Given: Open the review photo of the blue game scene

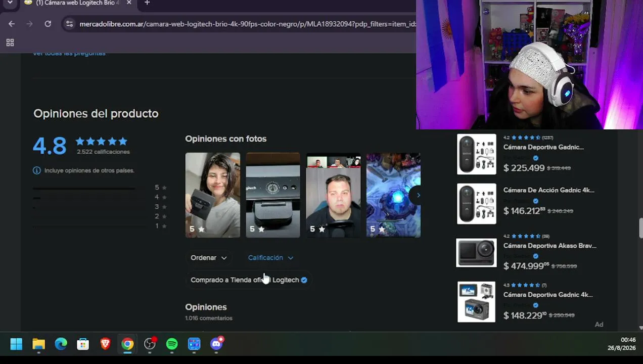Looking at the screenshot, I should point(393,195).
